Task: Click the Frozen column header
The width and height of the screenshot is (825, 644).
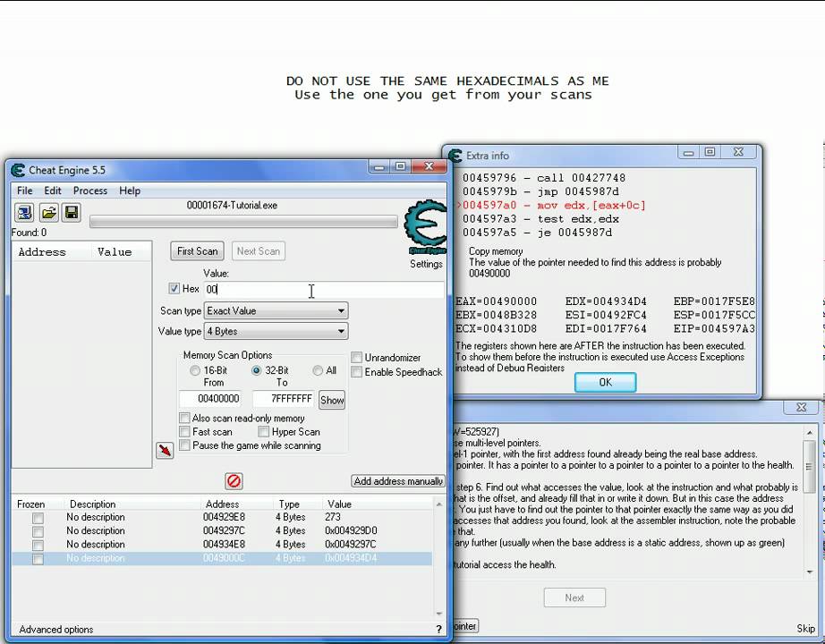Action: click(31, 504)
